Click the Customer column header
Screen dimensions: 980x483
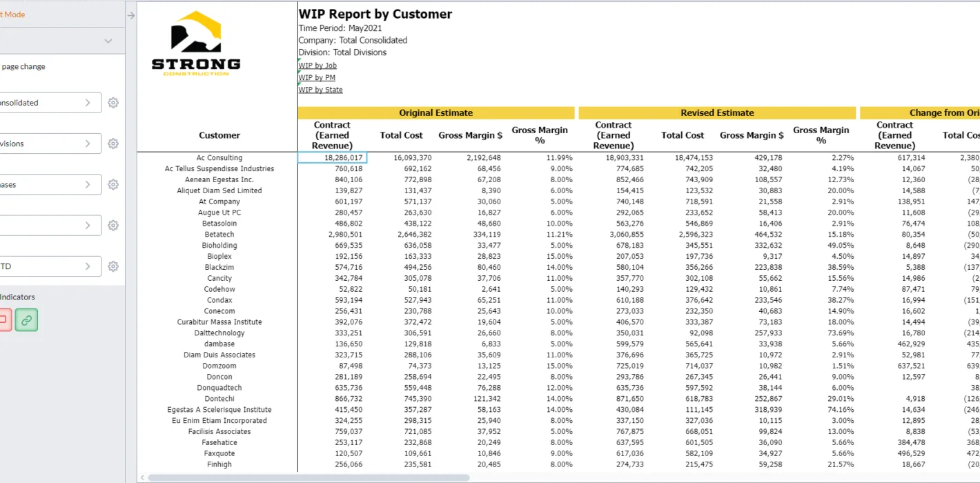coord(219,135)
